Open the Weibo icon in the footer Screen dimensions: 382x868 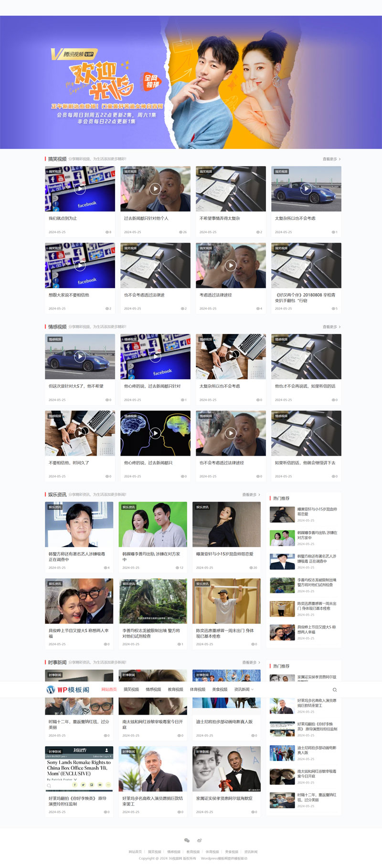coord(200,840)
